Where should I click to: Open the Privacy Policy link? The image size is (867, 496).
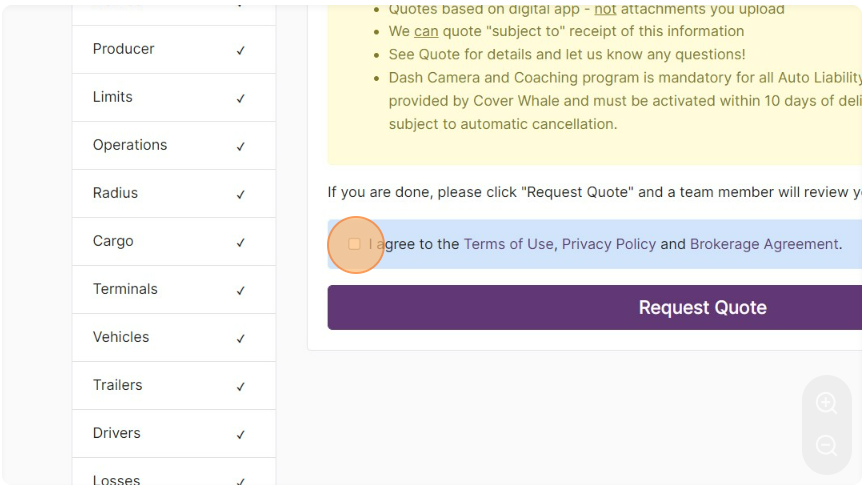pos(609,244)
